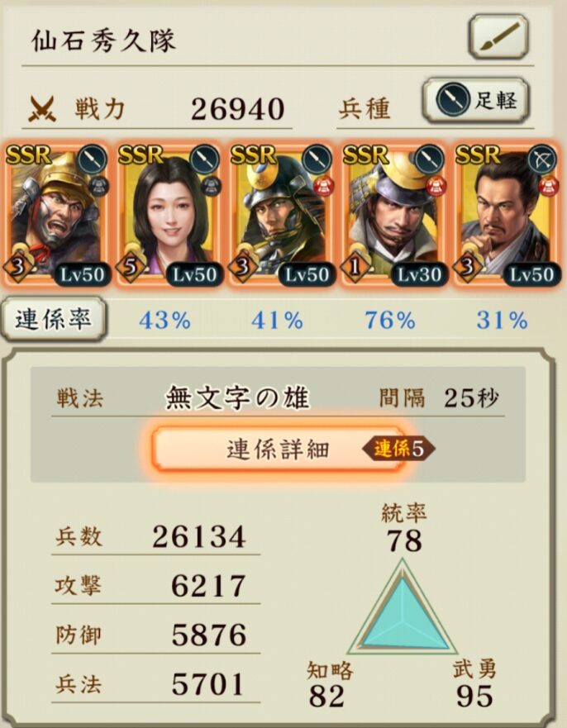567x728 pixels.
Task: Open the 足軽 troop type selector
Action: [476, 100]
